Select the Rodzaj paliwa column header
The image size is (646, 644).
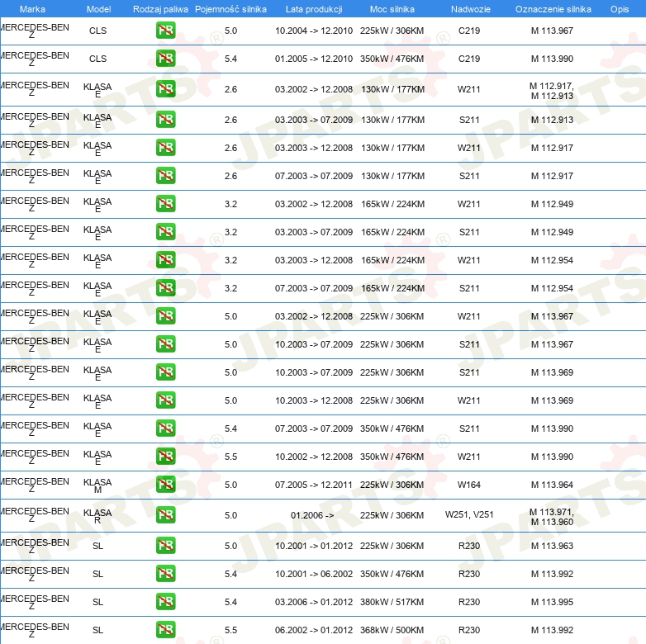[161, 9]
